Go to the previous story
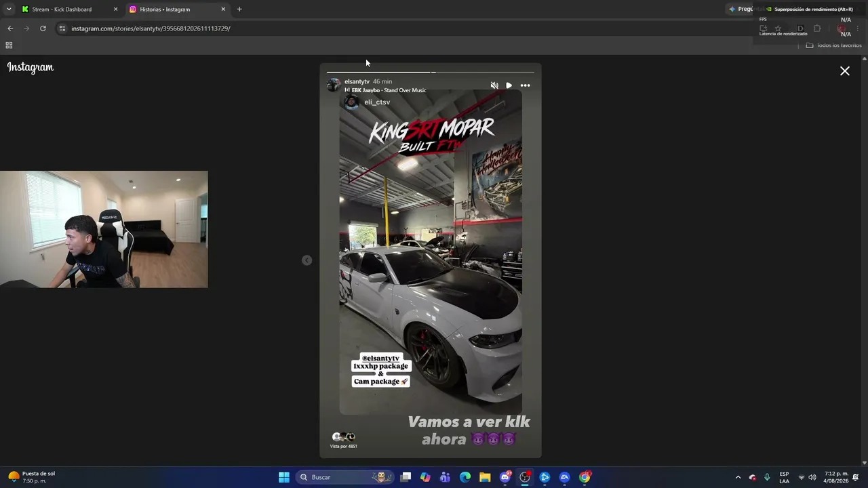This screenshot has width=868, height=488. (x=307, y=260)
